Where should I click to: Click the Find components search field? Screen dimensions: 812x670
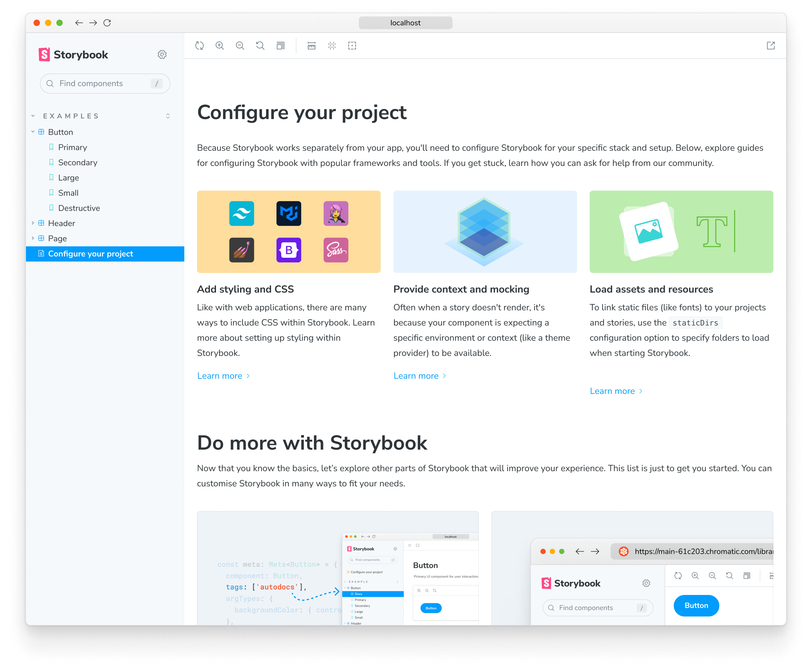(104, 83)
